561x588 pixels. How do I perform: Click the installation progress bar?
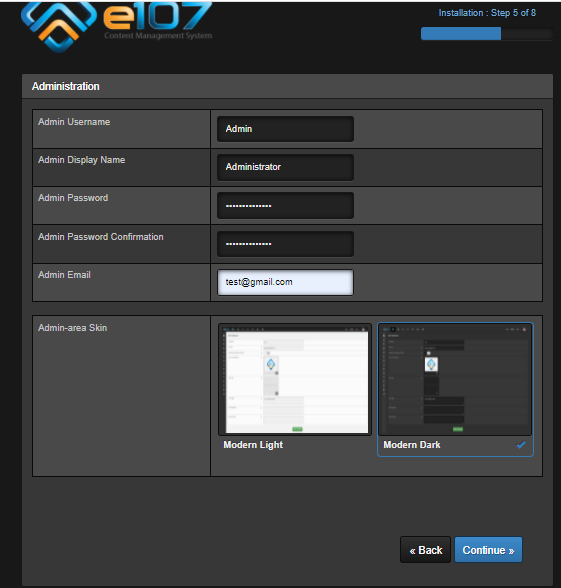pos(487,33)
